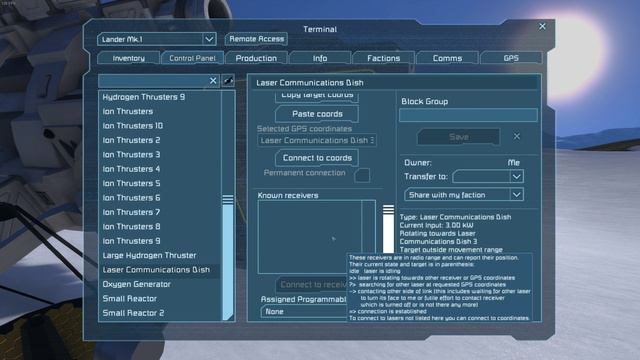
Task: Click the block list scrollbar thumb
Action: (x=228, y=257)
